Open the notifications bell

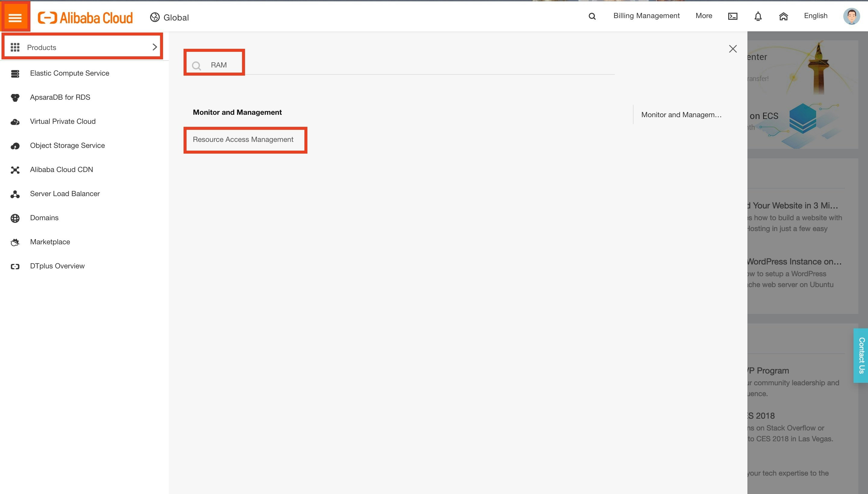(758, 16)
